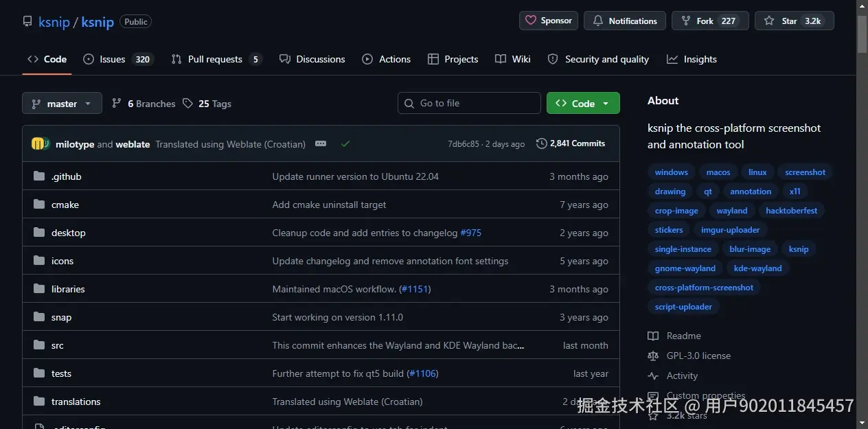Viewport: 868px width, 429px height.
Task: Open commit hash 7db6c85
Action: coord(464,144)
